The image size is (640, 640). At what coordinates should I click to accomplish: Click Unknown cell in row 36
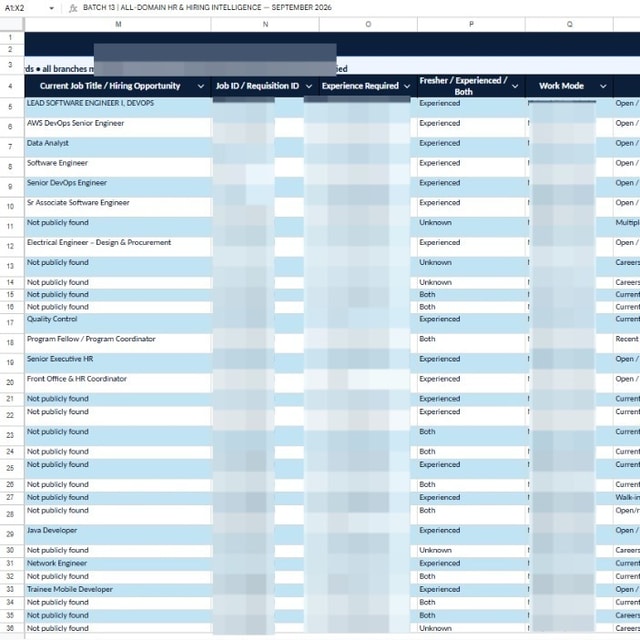pyautogui.click(x=471, y=628)
